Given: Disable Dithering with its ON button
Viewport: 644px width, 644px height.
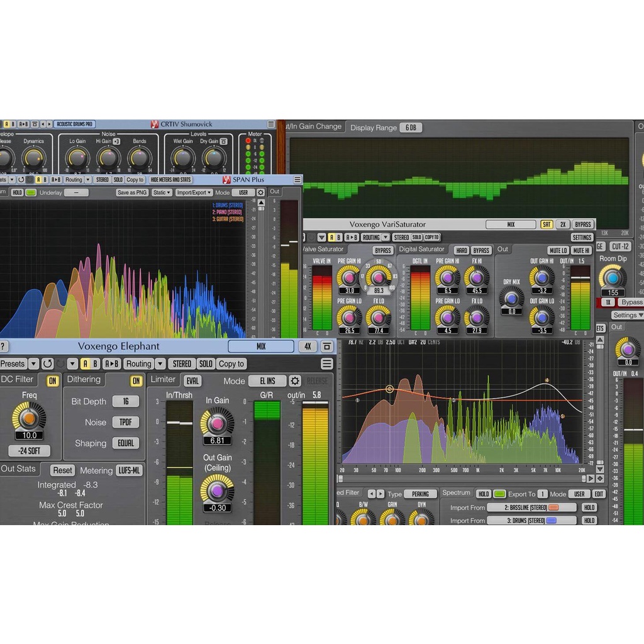Looking at the screenshot, I should [136, 380].
